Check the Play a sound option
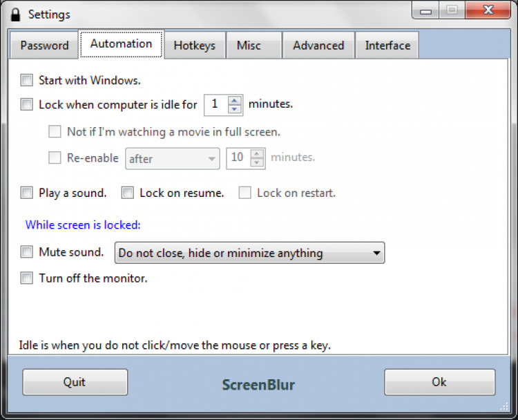Viewport: 518px width, 420px height. pos(27,193)
